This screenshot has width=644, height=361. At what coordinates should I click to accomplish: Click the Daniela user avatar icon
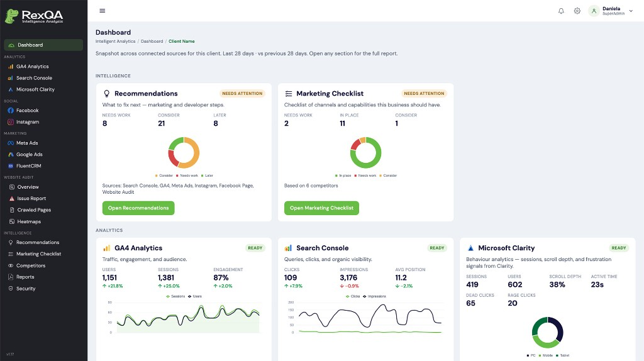coord(594,11)
